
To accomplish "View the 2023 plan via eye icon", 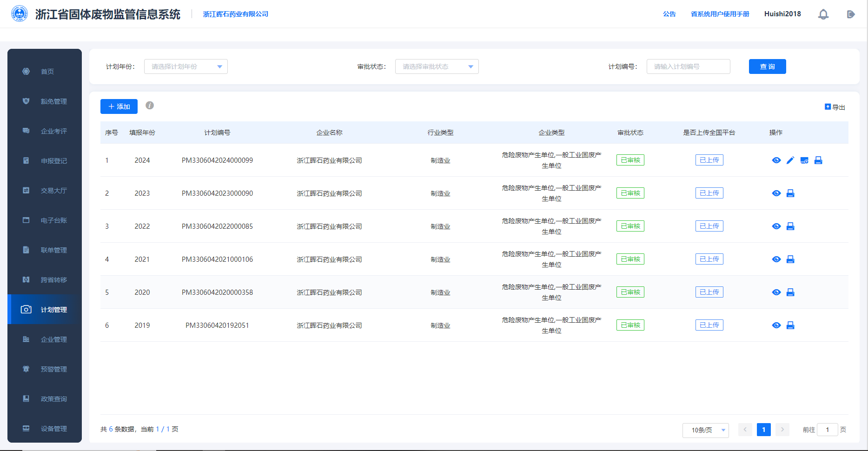I will [776, 193].
